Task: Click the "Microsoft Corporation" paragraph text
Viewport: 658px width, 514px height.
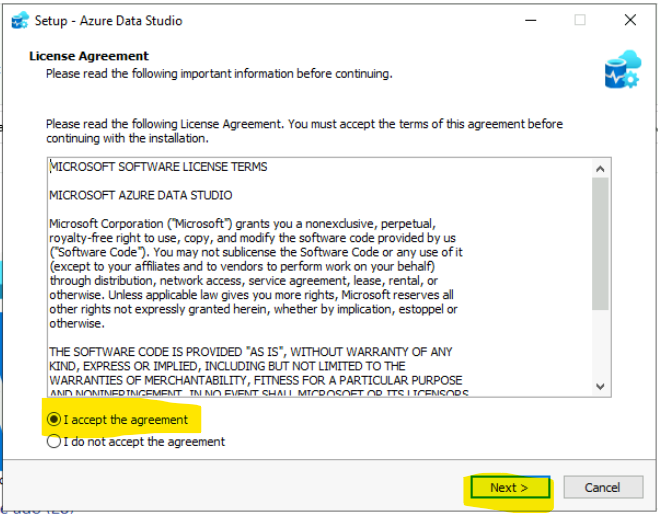Action: [256, 273]
